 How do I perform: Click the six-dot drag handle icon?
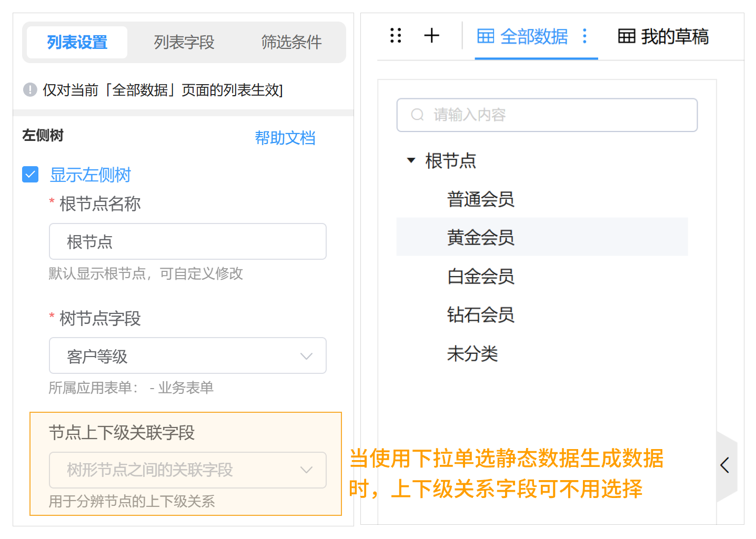coord(396,35)
